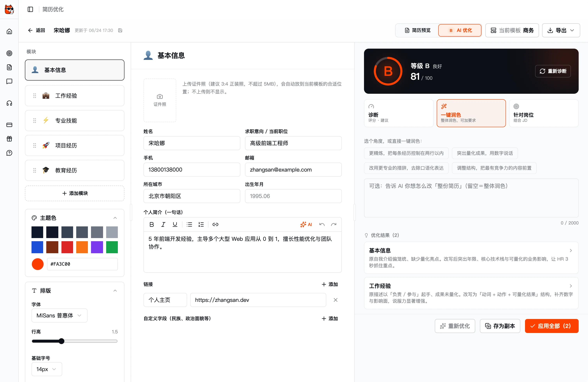Click the AI instruction text area
This screenshot has height=382, width=588.
tap(471, 198)
